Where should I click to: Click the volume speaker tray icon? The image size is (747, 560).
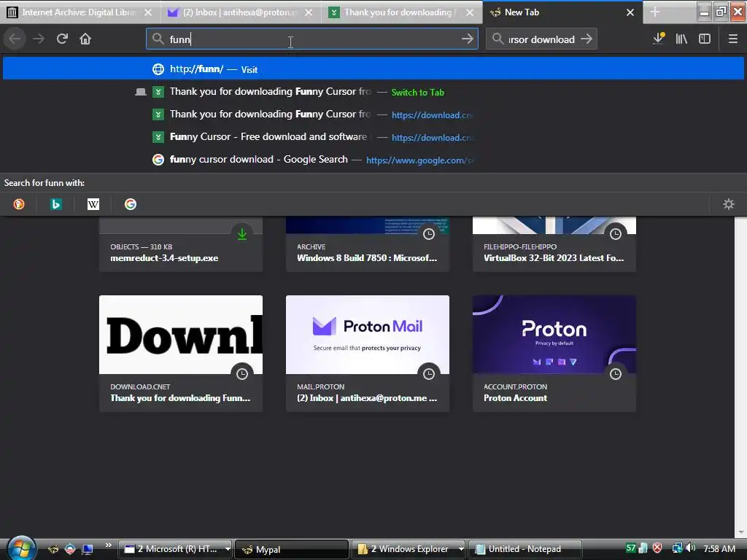click(x=690, y=548)
